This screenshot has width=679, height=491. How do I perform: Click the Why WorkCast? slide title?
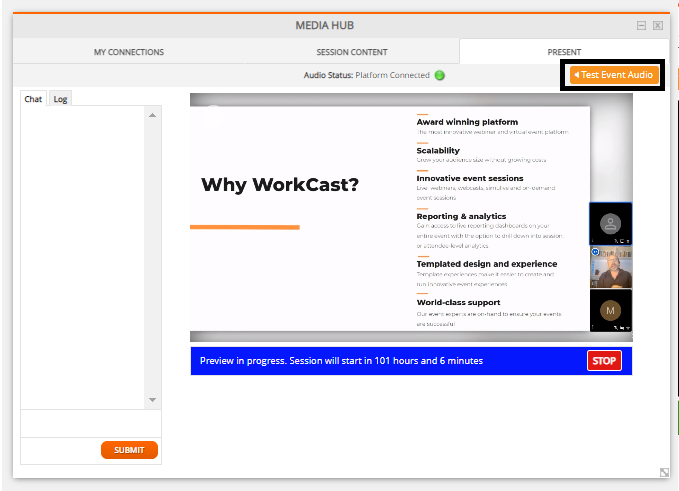[x=280, y=185]
